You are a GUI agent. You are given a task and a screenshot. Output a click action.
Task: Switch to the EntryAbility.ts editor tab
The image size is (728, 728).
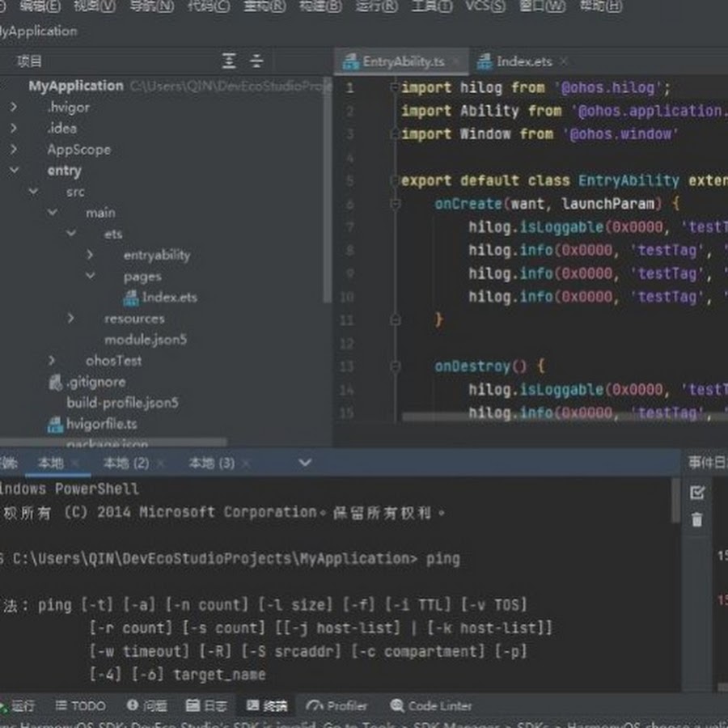point(402,61)
